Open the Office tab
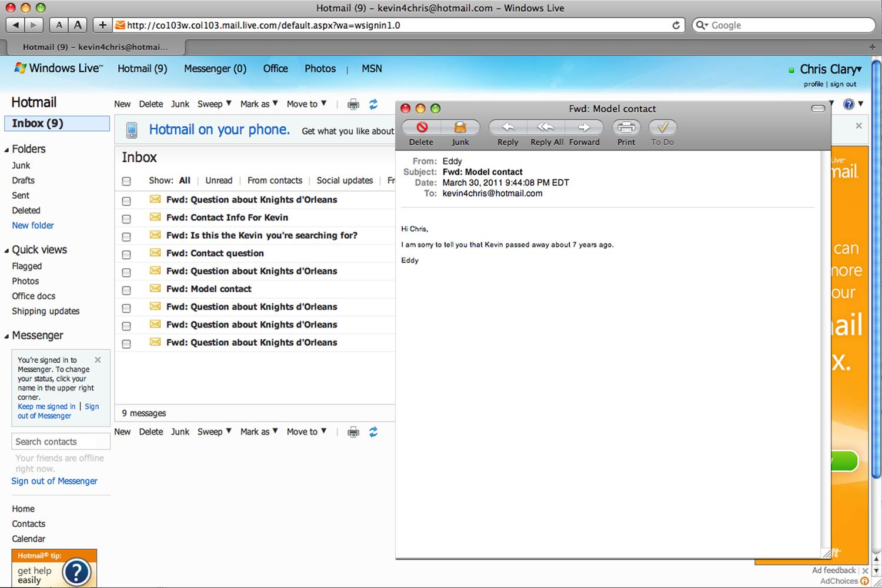This screenshot has width=882, height=588. tap(276, 69)
